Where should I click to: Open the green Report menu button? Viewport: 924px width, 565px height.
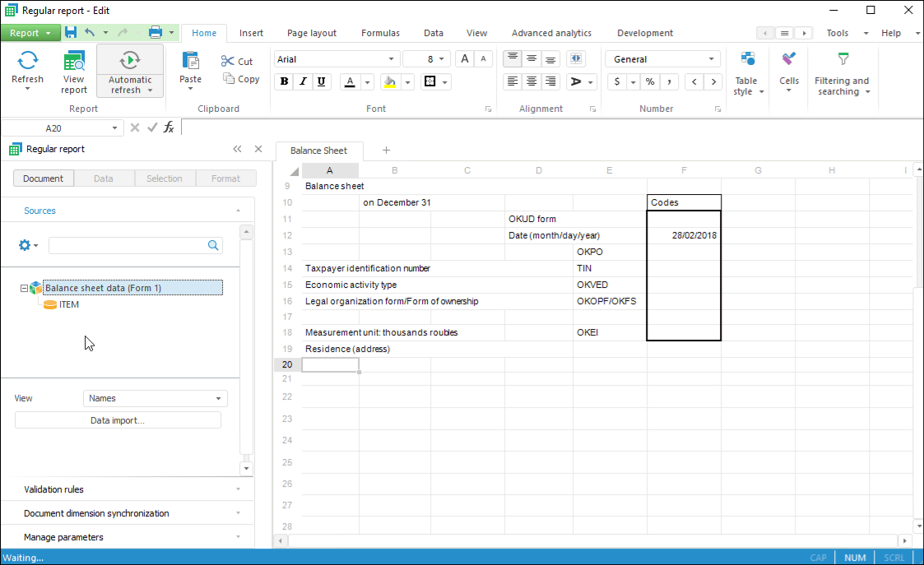click(x=30, y=33)
